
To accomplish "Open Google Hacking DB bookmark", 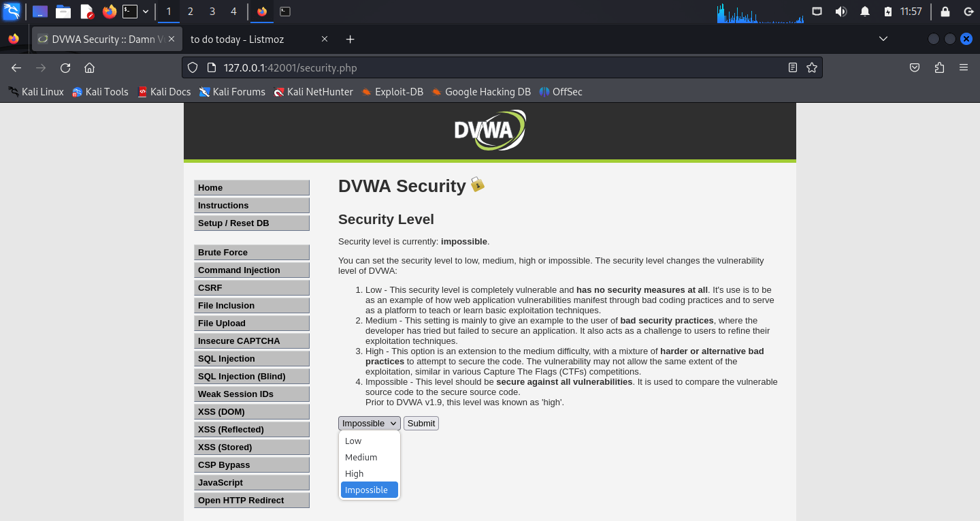I will click(x=481, y=92).
